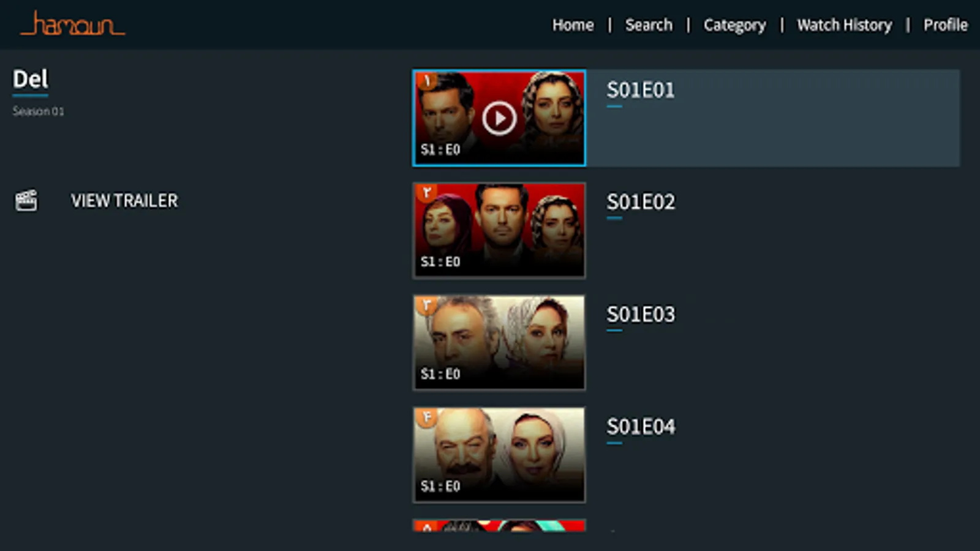Click the Del series title
This screenshot has width=980, height=551.
click(30, 80)
